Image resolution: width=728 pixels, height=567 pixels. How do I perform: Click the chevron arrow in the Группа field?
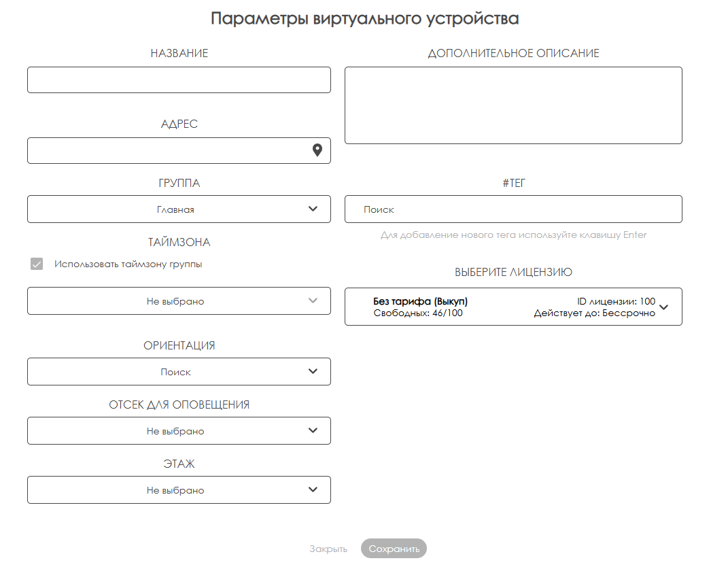(313, 209)
